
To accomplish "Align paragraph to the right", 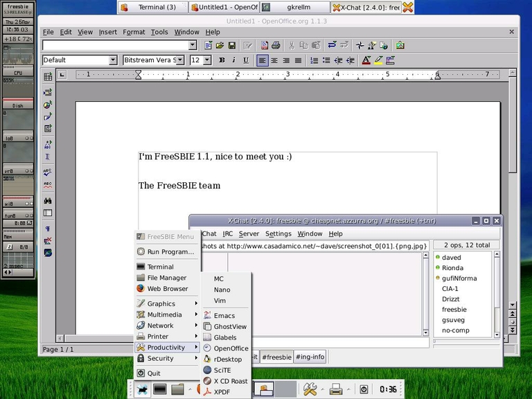I will click(286, 60).
